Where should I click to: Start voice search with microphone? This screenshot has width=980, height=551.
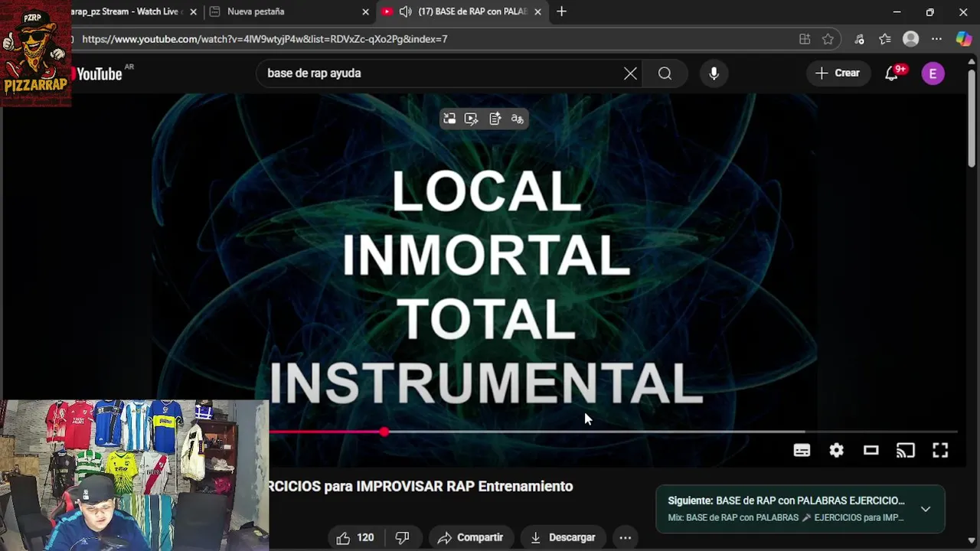[714, 73]
